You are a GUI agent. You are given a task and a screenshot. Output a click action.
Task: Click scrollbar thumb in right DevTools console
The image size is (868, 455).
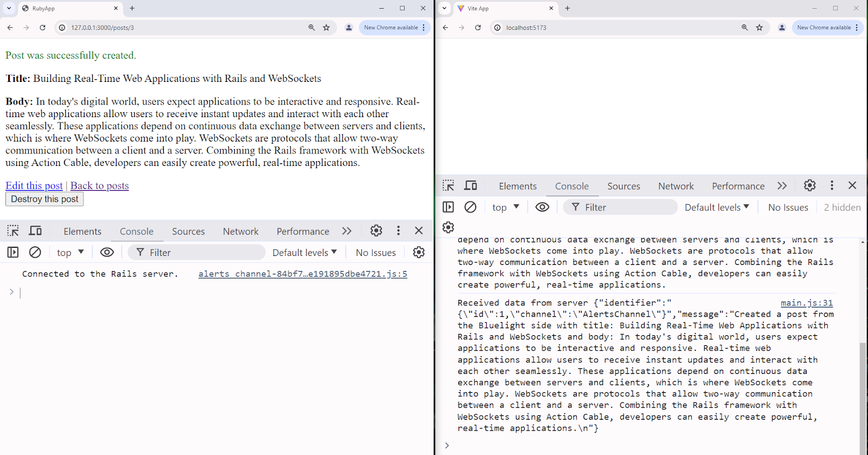[863, 398]
